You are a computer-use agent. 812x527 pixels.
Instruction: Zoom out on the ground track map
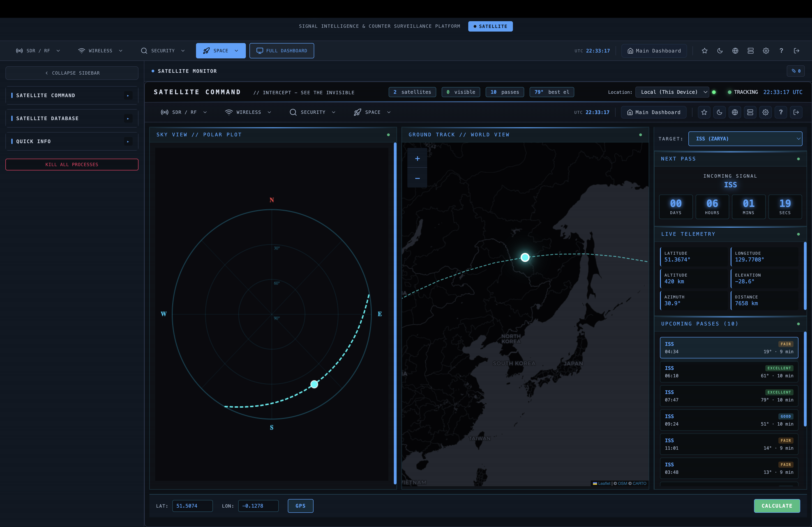click(417, 178)
